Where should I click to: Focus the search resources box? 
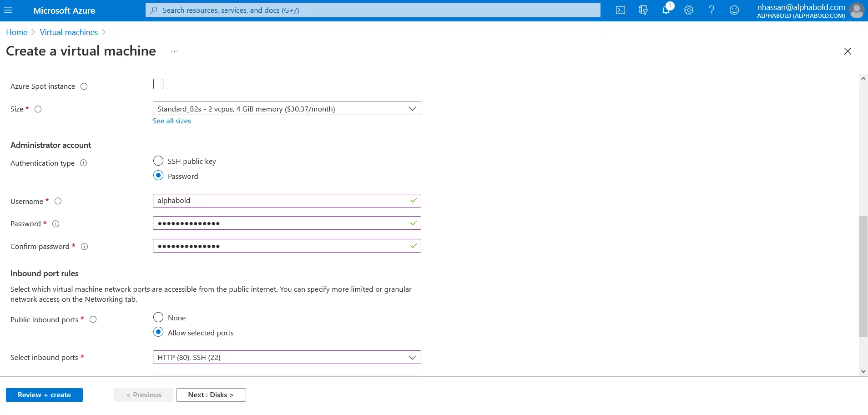tap(373, 10)
